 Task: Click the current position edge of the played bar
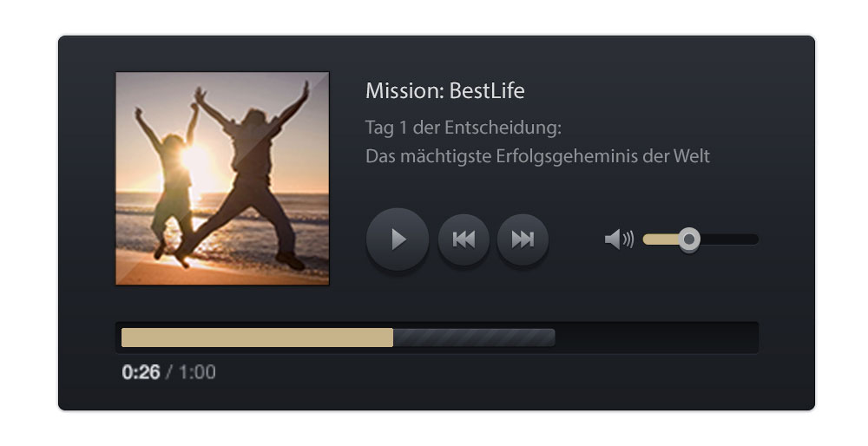tap(392, 338)
